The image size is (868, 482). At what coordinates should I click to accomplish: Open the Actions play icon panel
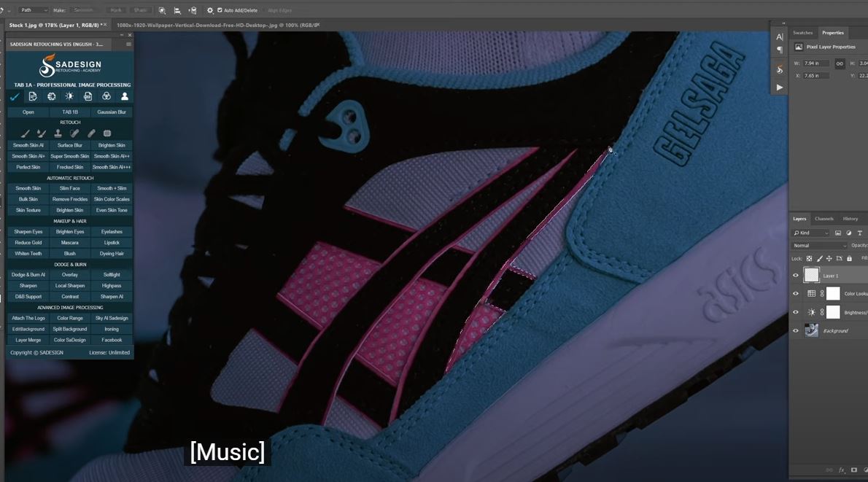tap(780, 88)
